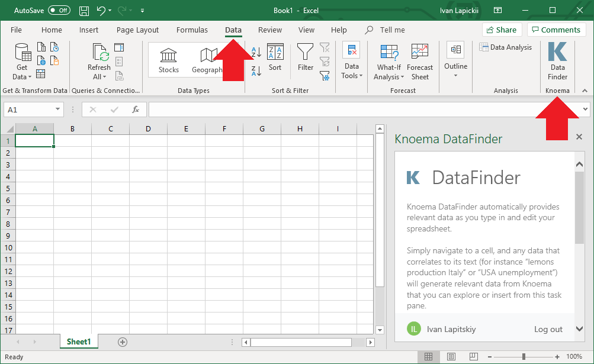Open Customize Quick Access Toolbar dropdown

tap(143, 11)
